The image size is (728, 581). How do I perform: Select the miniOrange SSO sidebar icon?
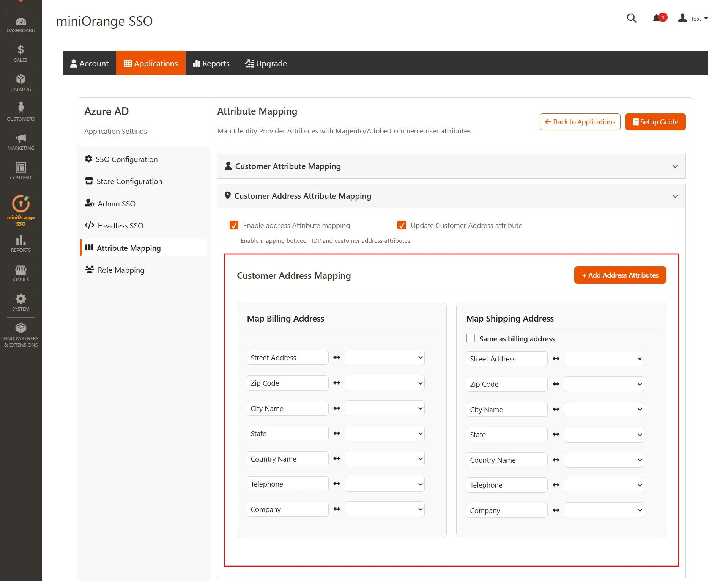pyautogui.click(x=20, y=210)
